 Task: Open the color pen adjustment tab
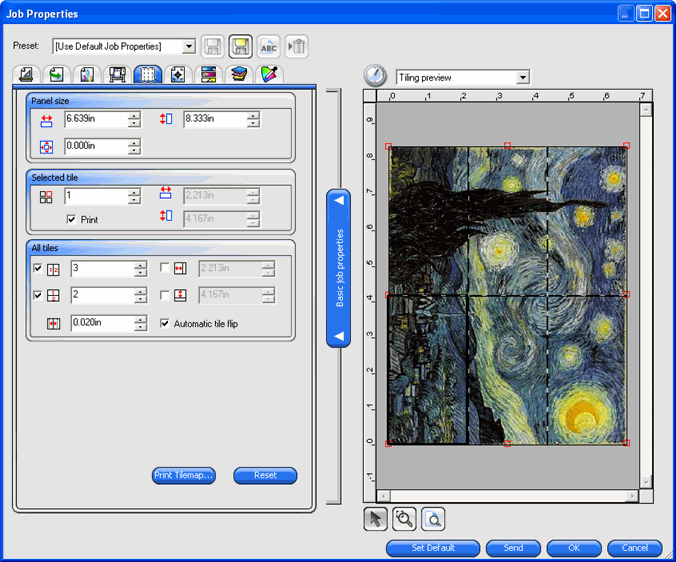269,74
